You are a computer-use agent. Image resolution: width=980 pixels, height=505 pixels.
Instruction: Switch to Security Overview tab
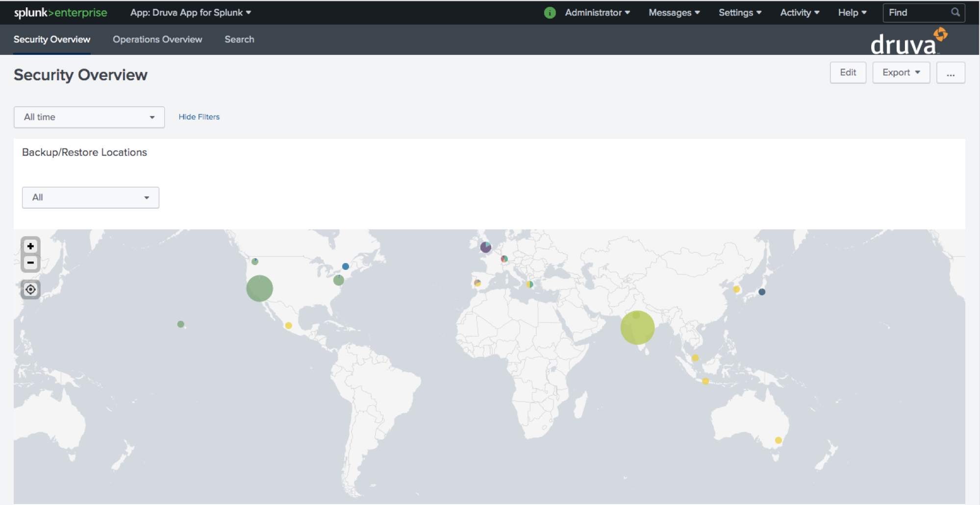point(52,39)
